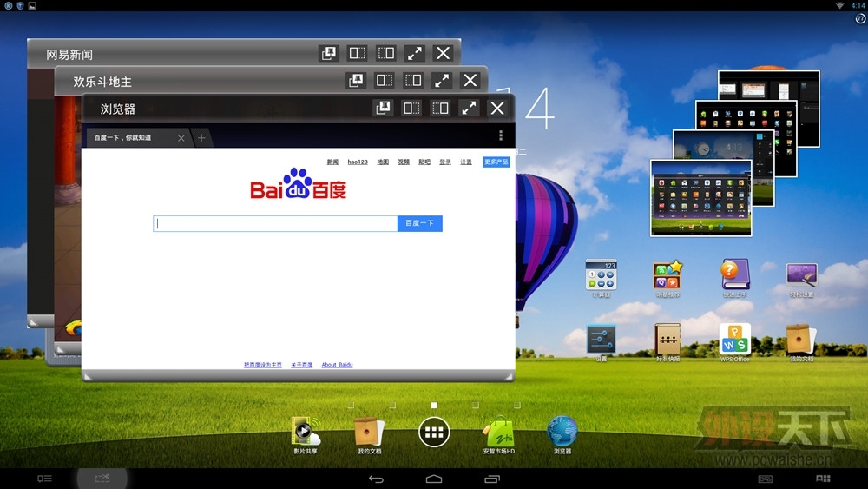Launch 浏览器 globe icon from the dock
The width and height of the screenshot is (868, 489).
click(x=562, y=435)
